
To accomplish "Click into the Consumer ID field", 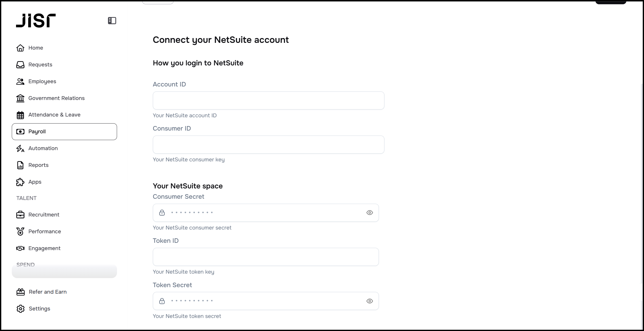I will coord(268,145).
